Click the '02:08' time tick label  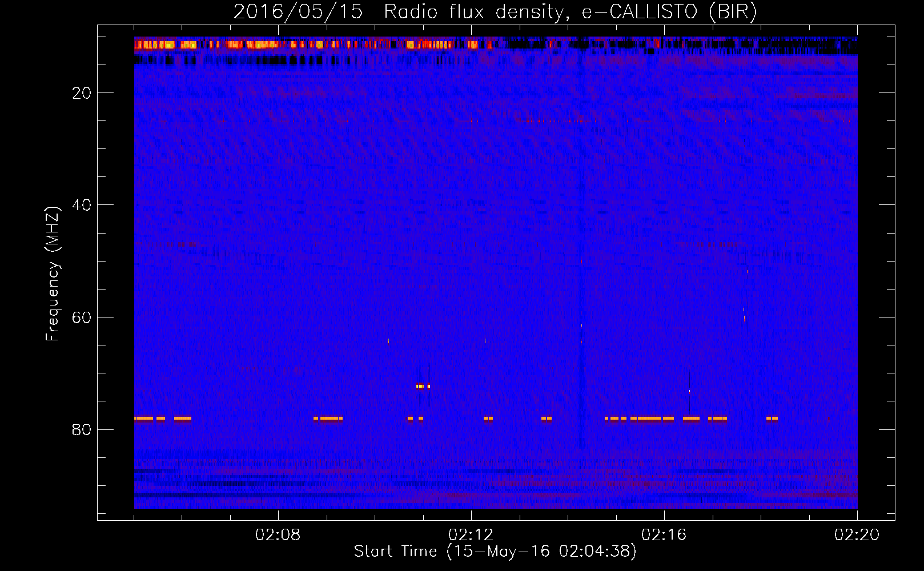(x=278, y=535)
